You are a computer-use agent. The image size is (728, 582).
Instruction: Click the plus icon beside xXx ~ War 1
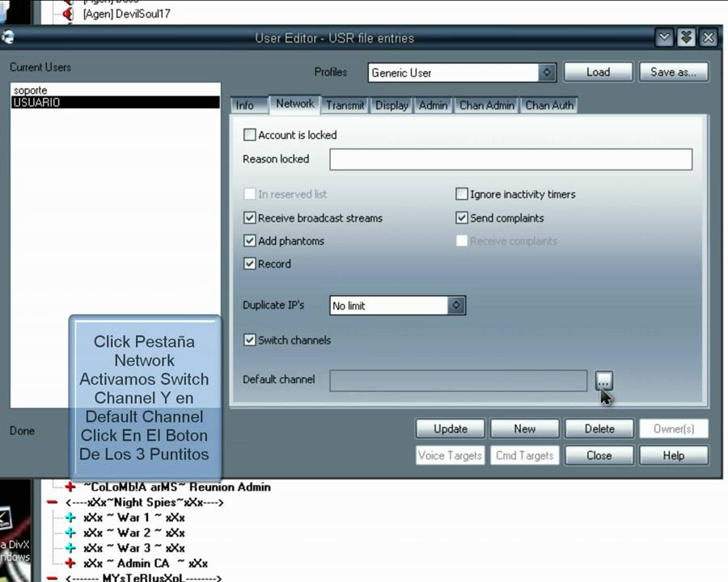[x=70, y=517]
